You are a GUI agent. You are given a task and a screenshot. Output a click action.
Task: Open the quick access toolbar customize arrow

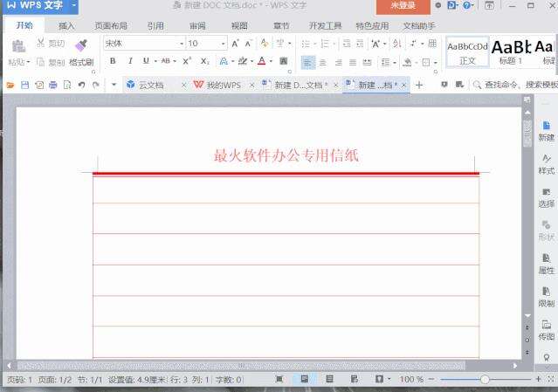click(114, 85)
